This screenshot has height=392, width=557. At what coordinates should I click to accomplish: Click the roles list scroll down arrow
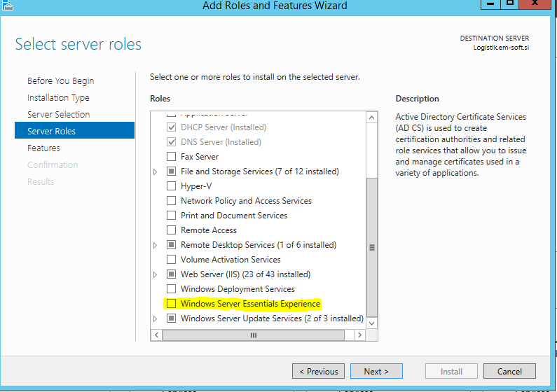point(371,323)
